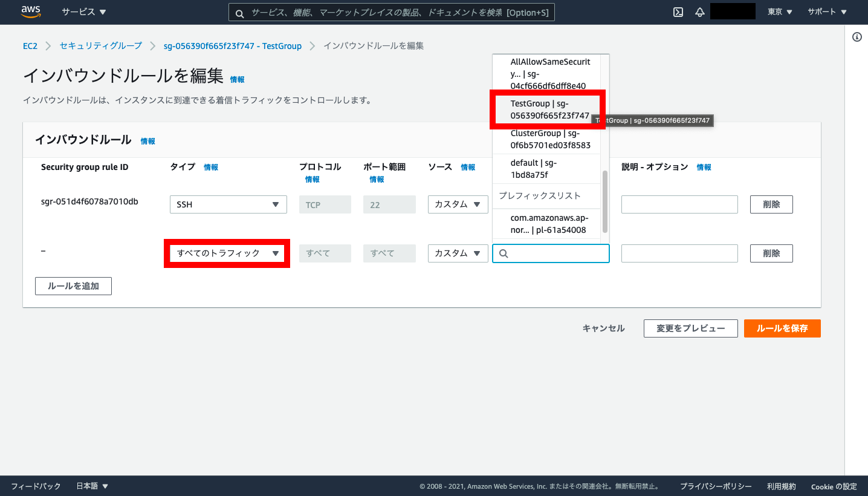Select com.amazonaws.ap-nor... prefix list option

tap(547, 224)
